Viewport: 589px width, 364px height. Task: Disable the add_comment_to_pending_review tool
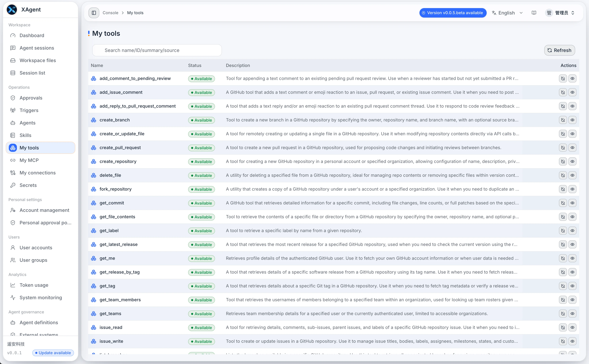tap(563, 78)
